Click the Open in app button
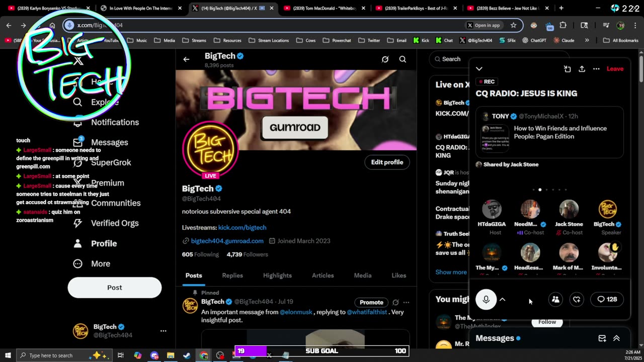The image size is (644, 362). click(x=484, y=25)
